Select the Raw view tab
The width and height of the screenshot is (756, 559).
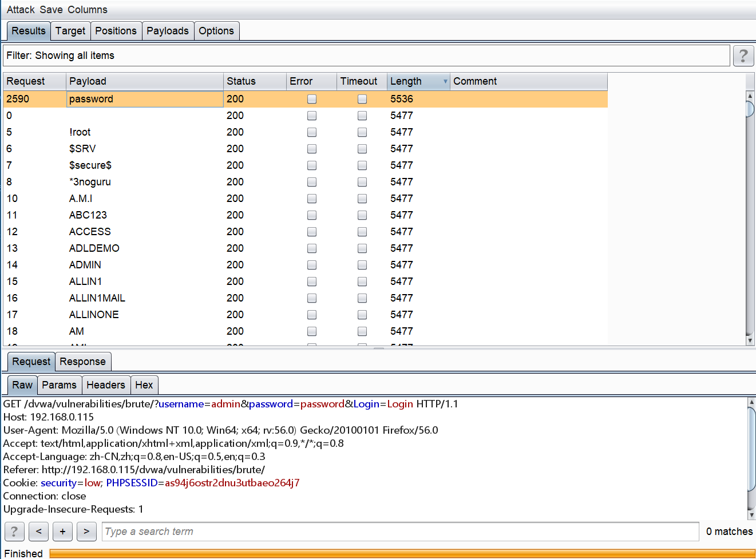pyautogui.click(x=22, y=385)
